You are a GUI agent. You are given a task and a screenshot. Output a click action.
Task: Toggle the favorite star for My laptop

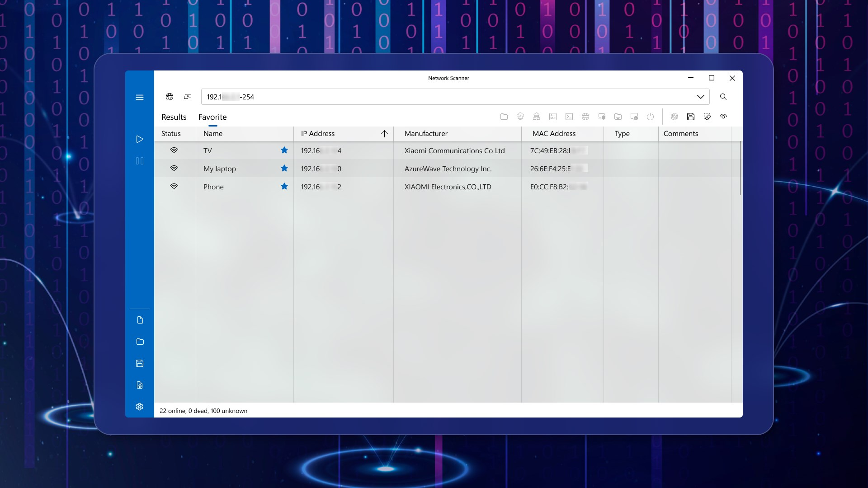[284, 168]
